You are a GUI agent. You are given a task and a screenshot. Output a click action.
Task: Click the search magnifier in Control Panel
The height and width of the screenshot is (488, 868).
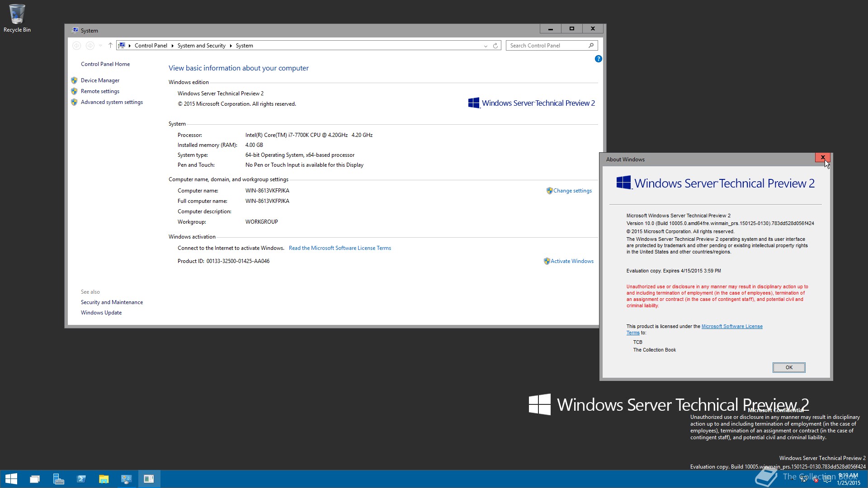point(591,46)
